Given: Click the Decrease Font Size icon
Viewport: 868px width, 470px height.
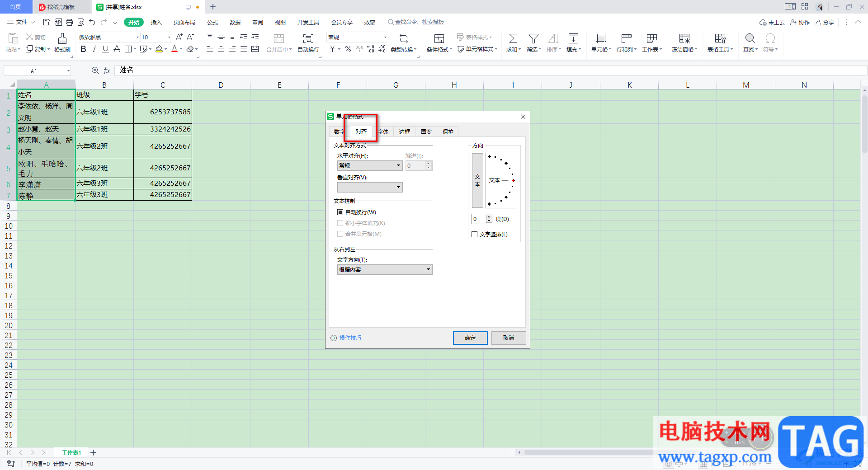Looking at the screenshot, I should (190, 37).
